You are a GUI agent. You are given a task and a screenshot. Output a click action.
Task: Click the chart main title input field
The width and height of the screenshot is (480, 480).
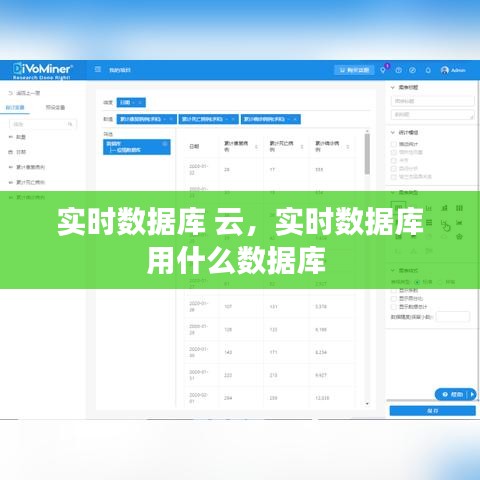click(432, 101)
